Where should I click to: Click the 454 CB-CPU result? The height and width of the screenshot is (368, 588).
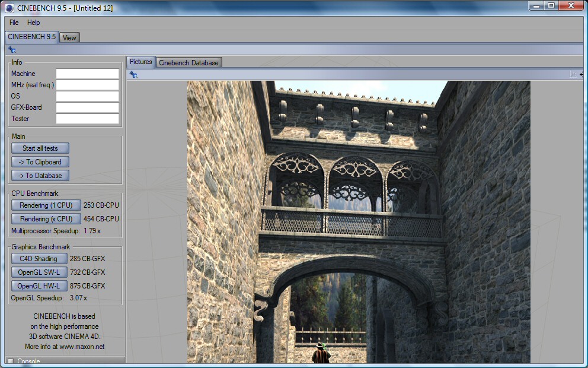(101, 218)
